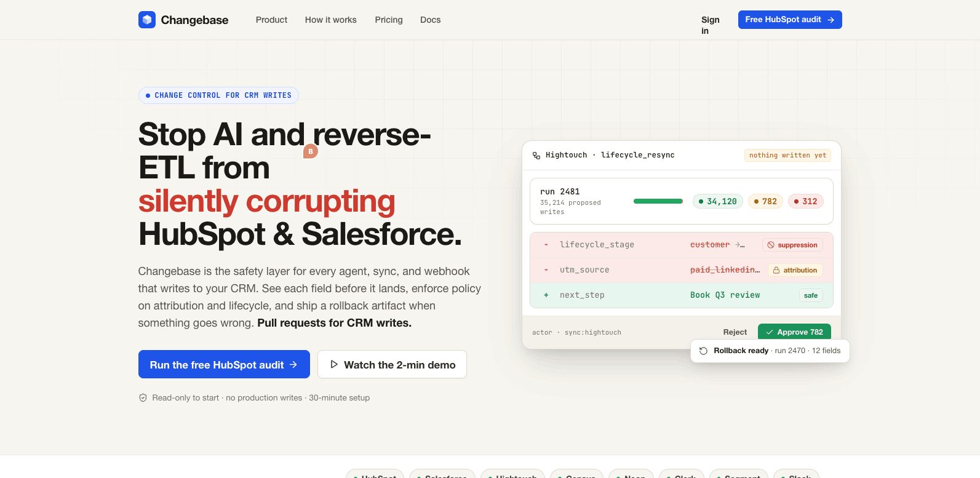Click the attribution lock tag
The height and width of the screenshot is (478, 980).
795,270
